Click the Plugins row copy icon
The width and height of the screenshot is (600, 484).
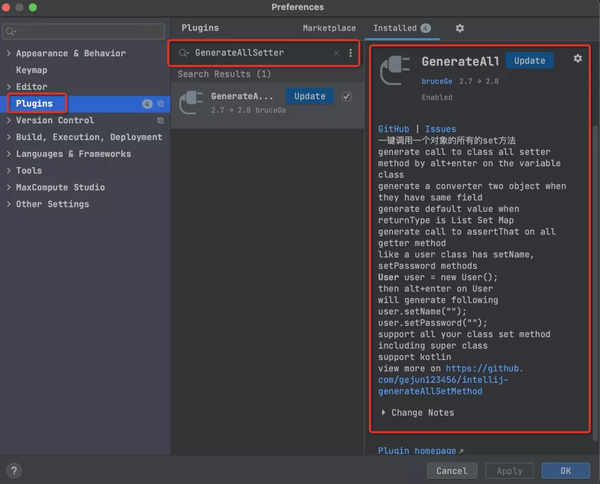[160, 104]
